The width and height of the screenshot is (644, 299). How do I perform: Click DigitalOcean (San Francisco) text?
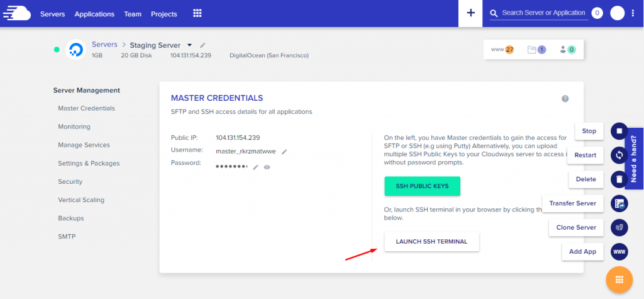(269, 55)
